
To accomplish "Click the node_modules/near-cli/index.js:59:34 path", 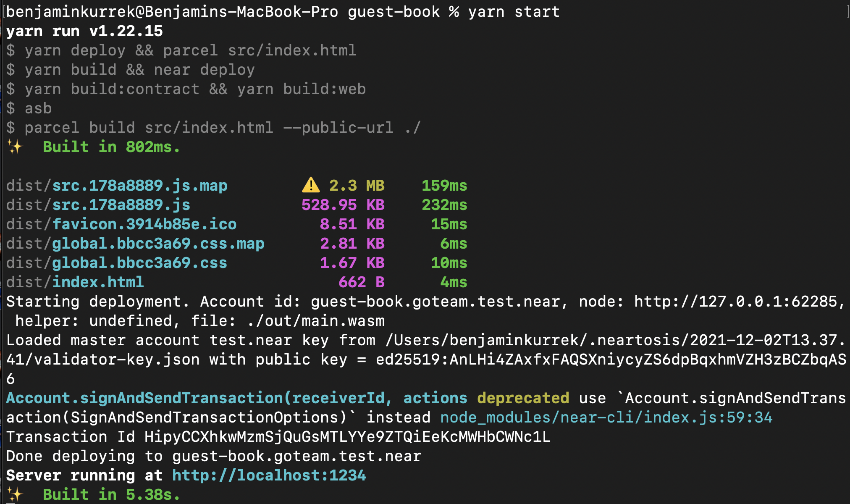I will pyautogui.click(x=606, y=417).
